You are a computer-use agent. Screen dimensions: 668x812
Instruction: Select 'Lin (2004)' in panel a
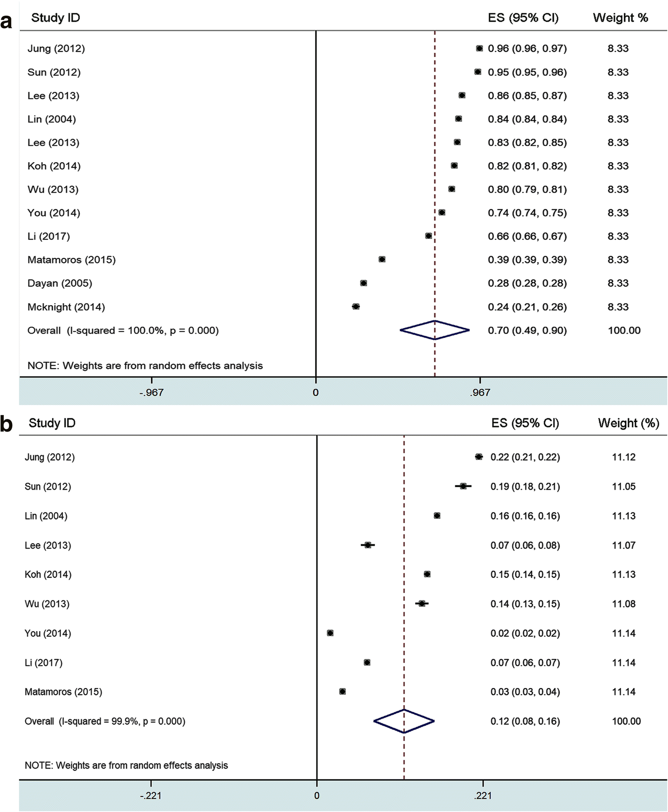[x=51, y=119]
